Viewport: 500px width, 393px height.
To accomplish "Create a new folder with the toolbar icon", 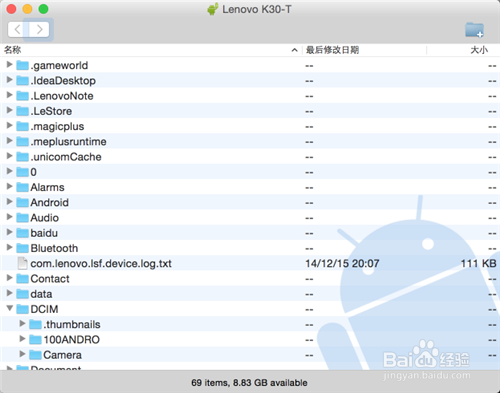I will (x=474, y=30).
